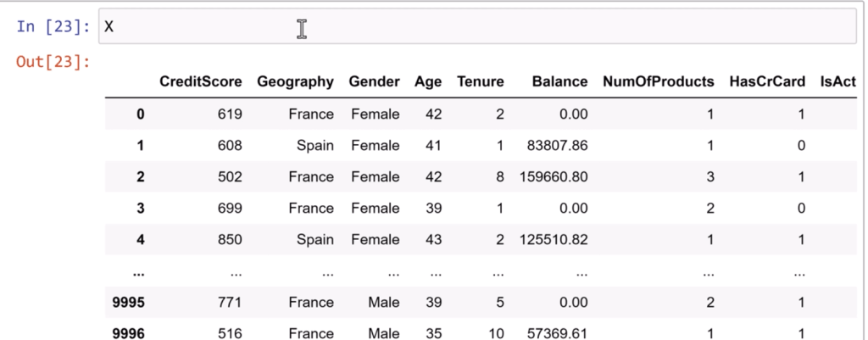Click the In [23] prompt label
This screenshot has width=868, height=340.
(x=53, y=26)
